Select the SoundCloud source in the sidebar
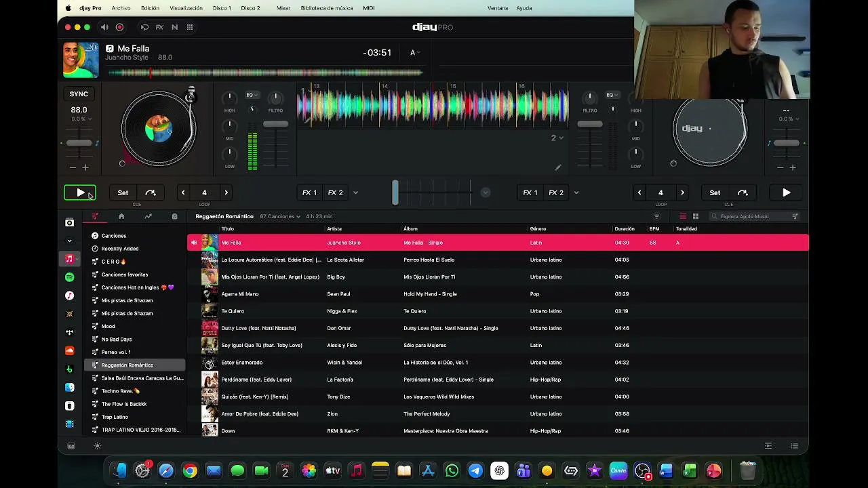The height and width of the screenshot is (488, 868). point(69,350)
